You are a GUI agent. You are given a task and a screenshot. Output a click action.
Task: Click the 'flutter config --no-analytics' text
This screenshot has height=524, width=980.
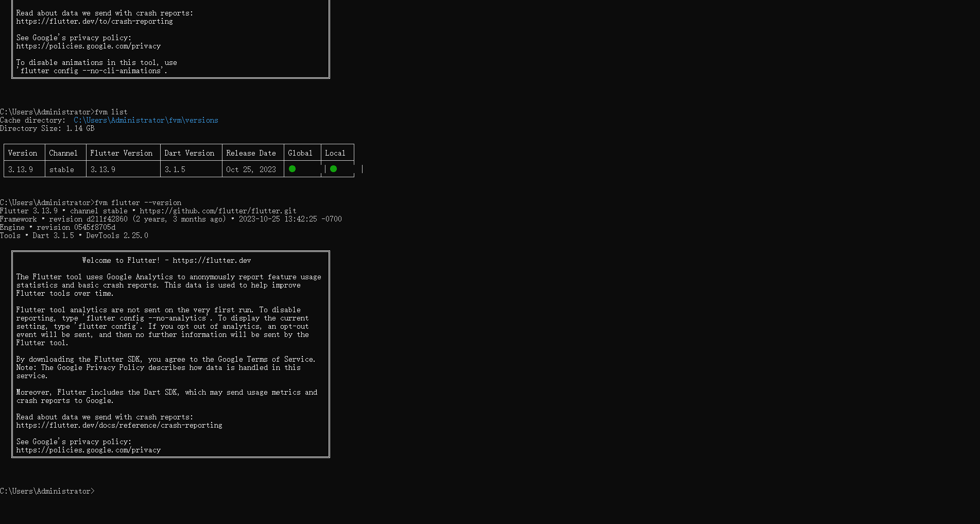146,318
